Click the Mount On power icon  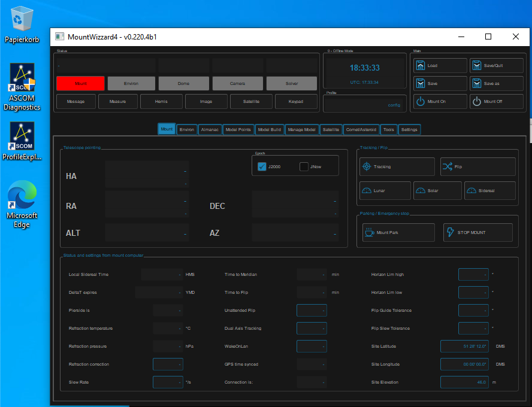tap(421, 101)
